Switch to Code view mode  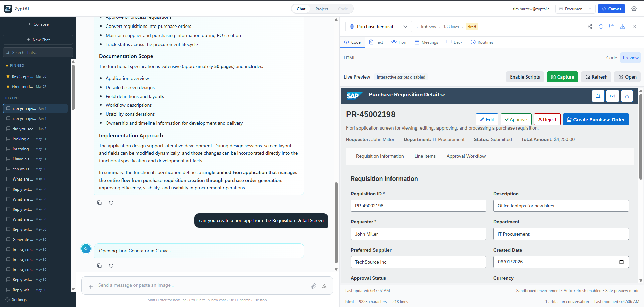point(611,58)
